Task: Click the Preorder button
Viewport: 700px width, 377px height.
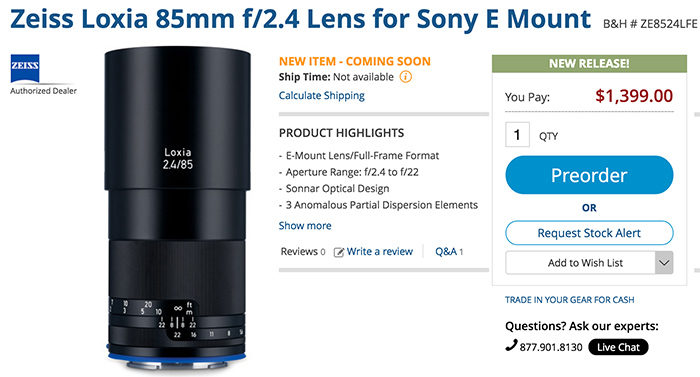Action: tap(589, 175)
